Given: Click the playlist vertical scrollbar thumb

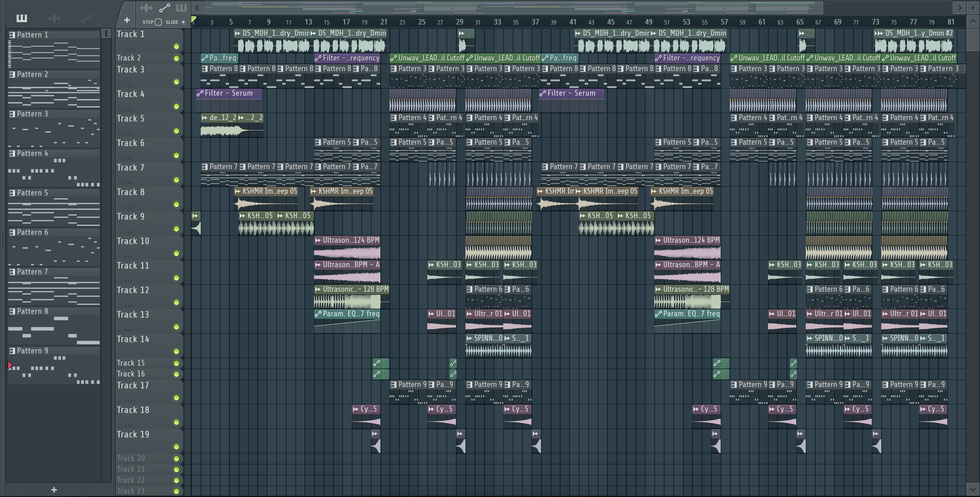Looking at the screenshot, I should click(x=973, y=39).
